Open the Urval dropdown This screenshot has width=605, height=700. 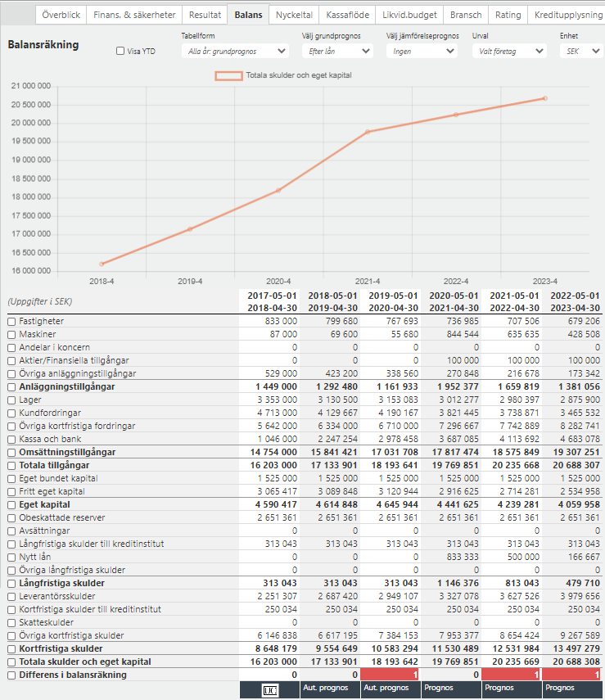(x=509, y=51)
